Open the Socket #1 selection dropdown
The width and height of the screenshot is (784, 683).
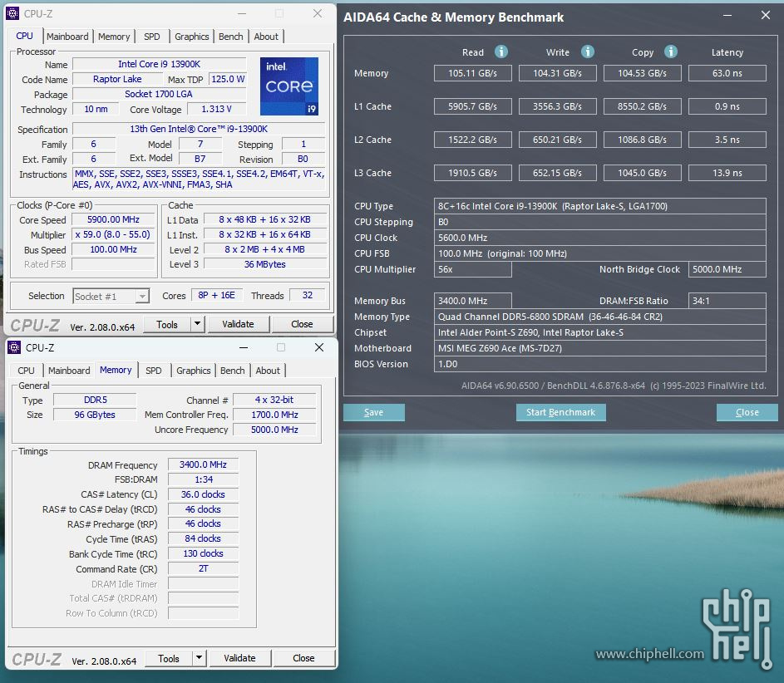click(111, 297)
